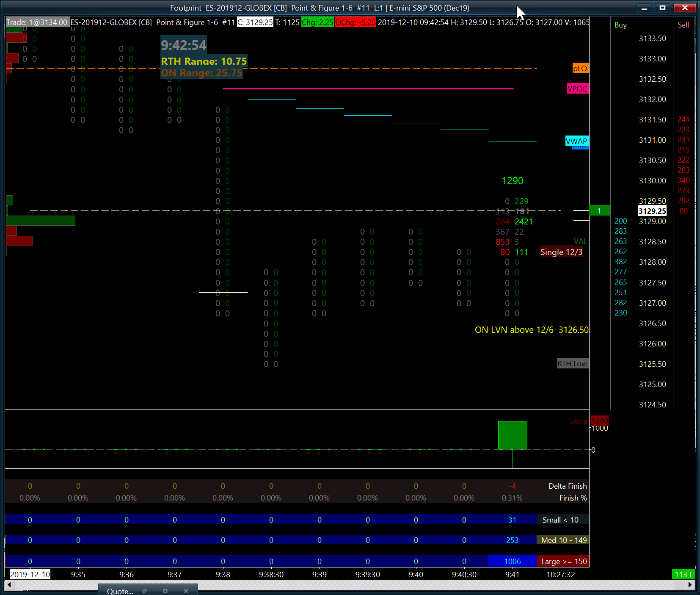Click the 2019-12-10 date label
Image resolution: width=700 pixels, height=595 pixels.
coord(30,574)
